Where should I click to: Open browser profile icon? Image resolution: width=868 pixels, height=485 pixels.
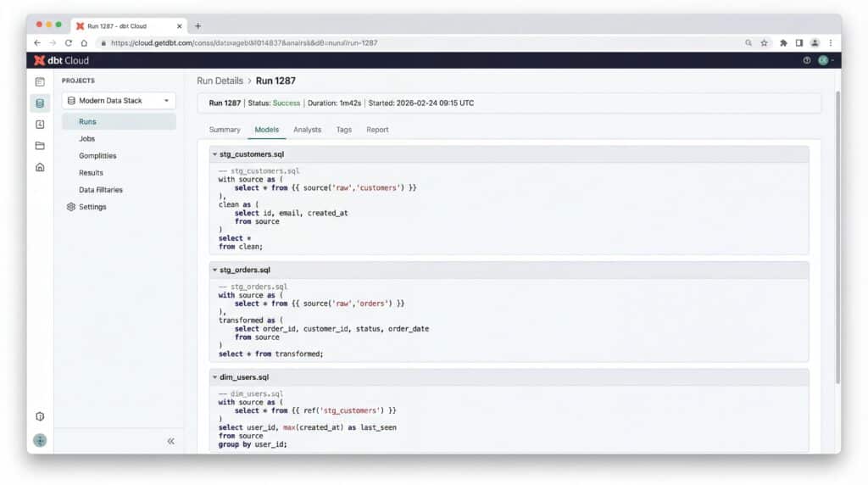815,42
